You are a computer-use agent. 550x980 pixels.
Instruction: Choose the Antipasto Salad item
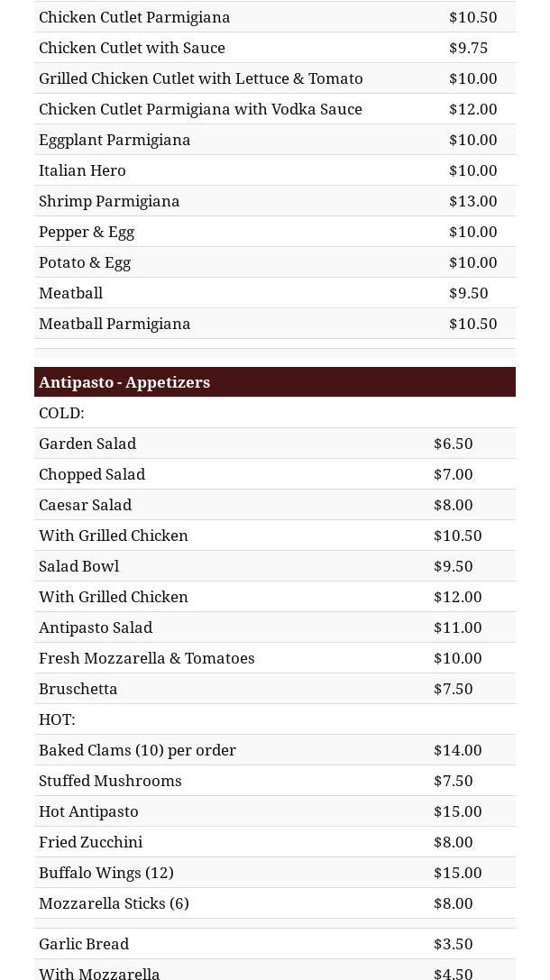pos(96,627)
